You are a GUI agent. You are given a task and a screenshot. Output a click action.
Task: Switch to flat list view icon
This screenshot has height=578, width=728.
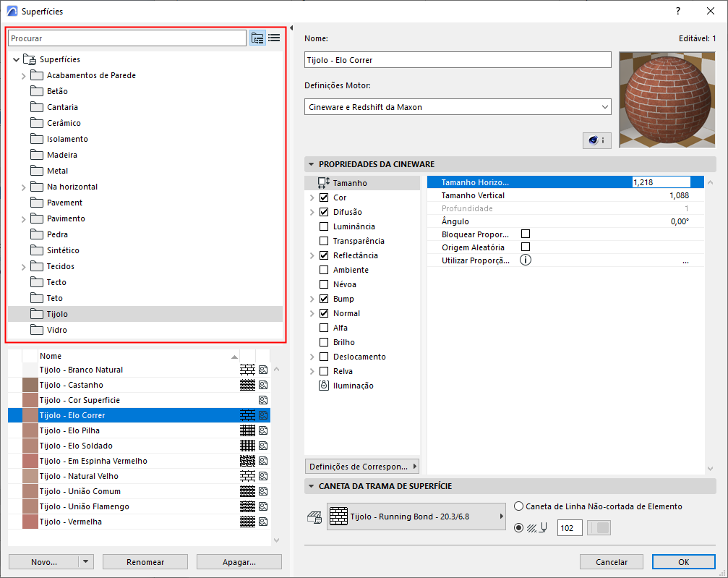point(274,38)
